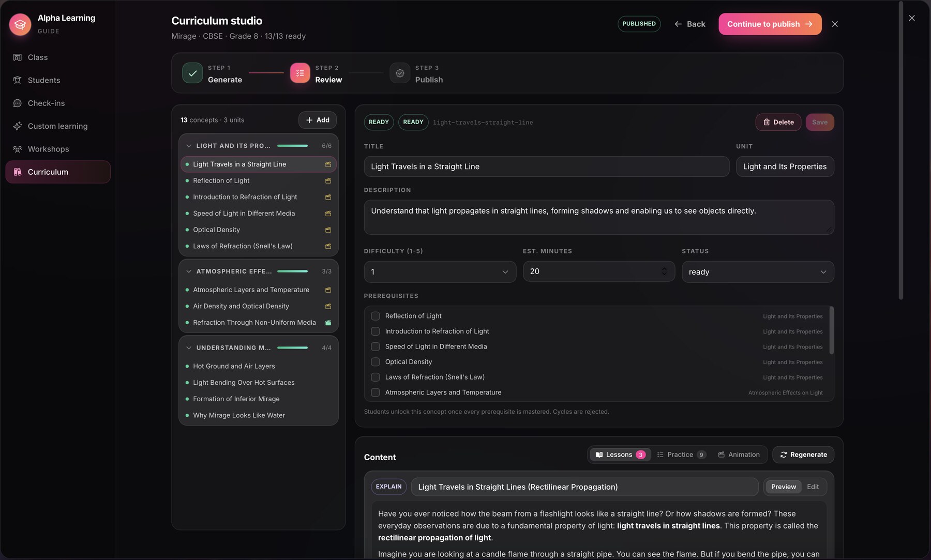Click the Light and Its Properties progress bar
931x560 pixels.
(x=293, y=146)
